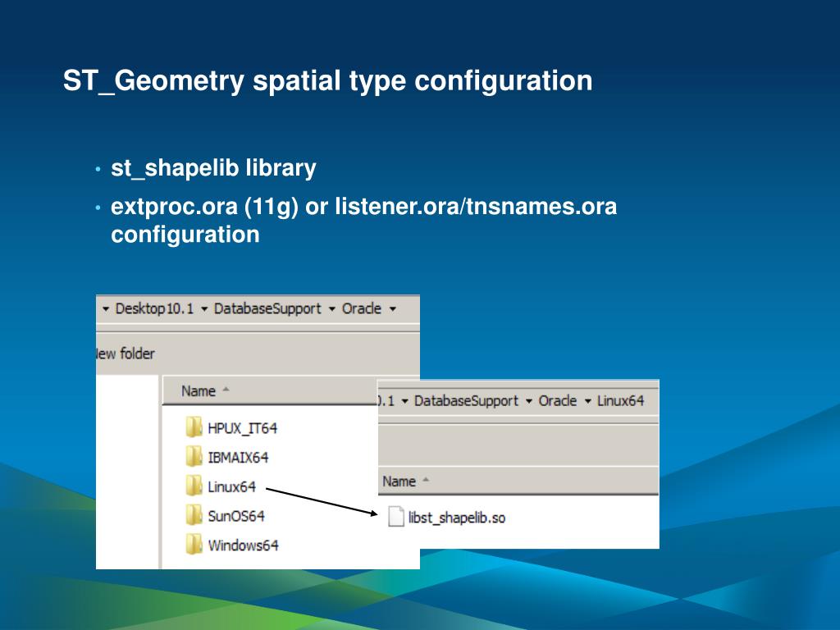Screen dimensions: 840x630
Task: Select the Linux64 folder icon
Action: (194, 486)
